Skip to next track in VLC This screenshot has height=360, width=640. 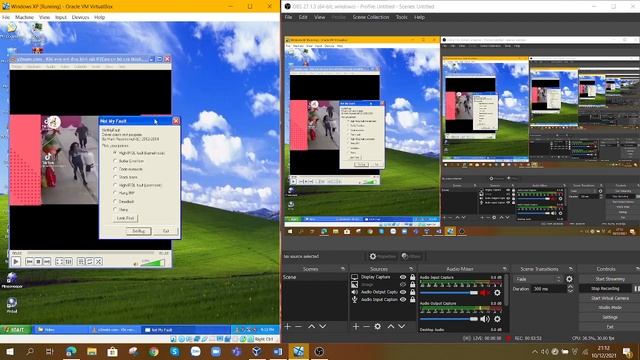(x=47, y=262)
